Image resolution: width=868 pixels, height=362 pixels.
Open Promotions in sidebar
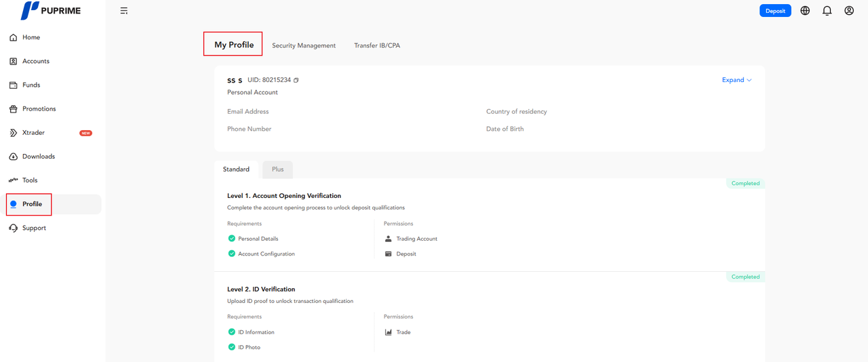(39, 109)
